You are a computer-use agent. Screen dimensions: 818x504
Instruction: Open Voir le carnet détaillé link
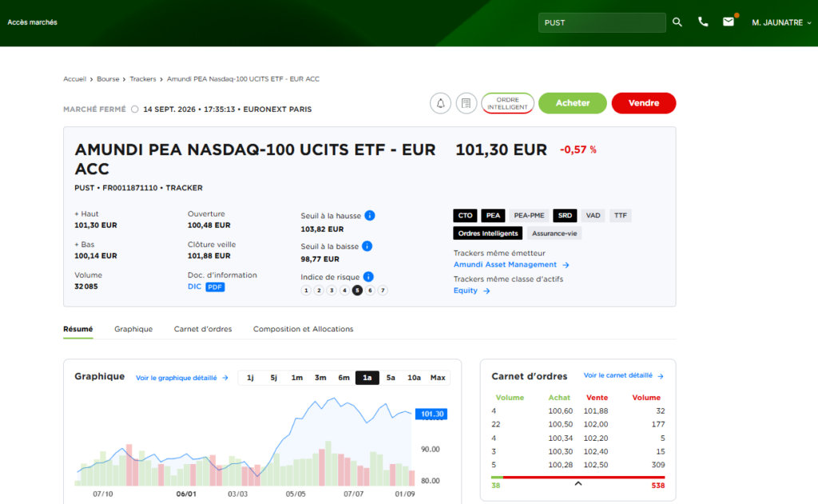coord(617,375)
